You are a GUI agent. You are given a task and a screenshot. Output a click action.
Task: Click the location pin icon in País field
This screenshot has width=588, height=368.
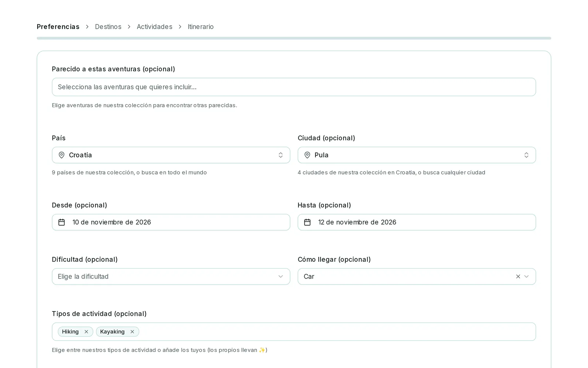coord(62,155)
